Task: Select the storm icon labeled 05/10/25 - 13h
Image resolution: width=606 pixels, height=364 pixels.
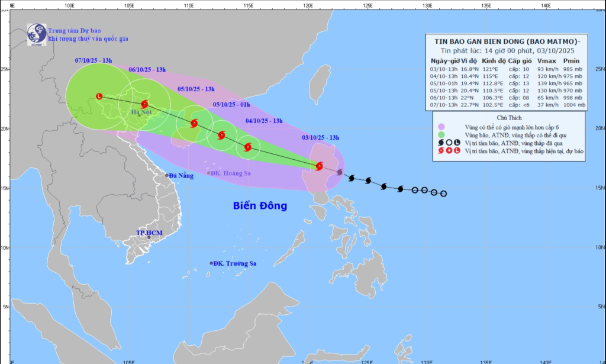Action: pos(194,123)
